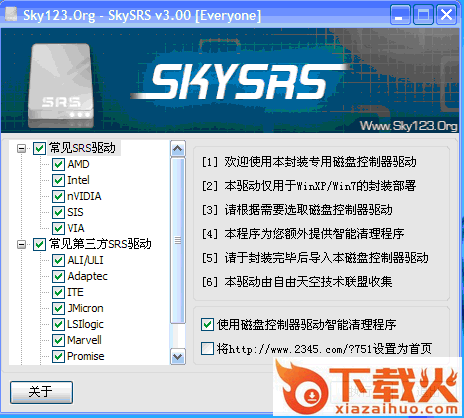Click the scroll up arrow of driver list

178,149
